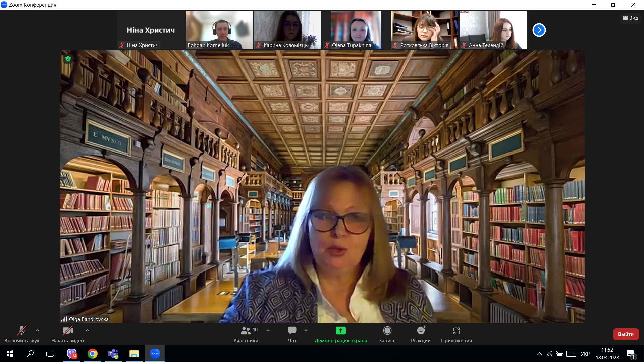Select Bohdan Korneliuk video thumbnail
This screenshot has width=644, height=362.
click(x=219, y=30)
